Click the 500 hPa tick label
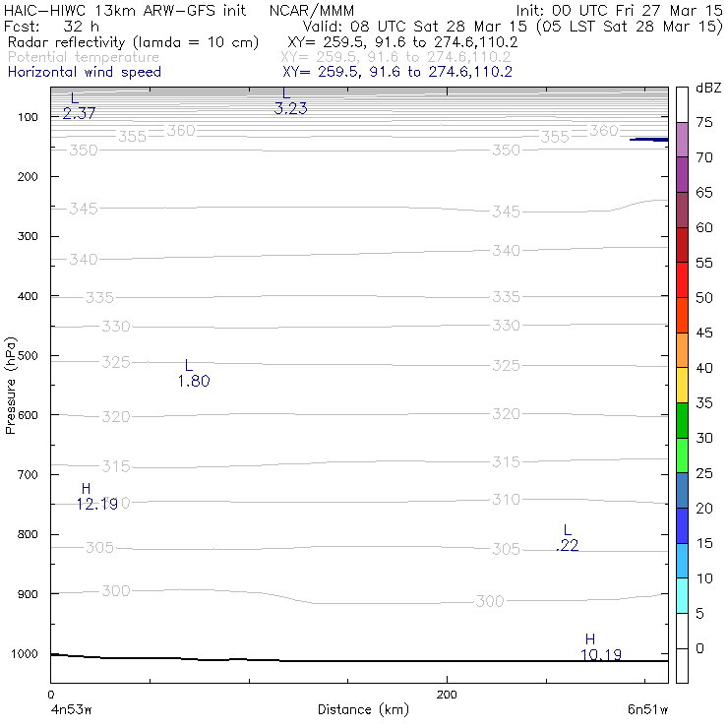The height and width of the screenshot is (728, 728). 28,356
